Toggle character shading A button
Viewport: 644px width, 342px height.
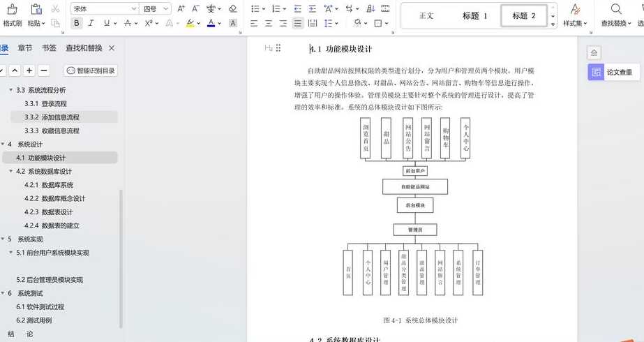coord(232,24)
